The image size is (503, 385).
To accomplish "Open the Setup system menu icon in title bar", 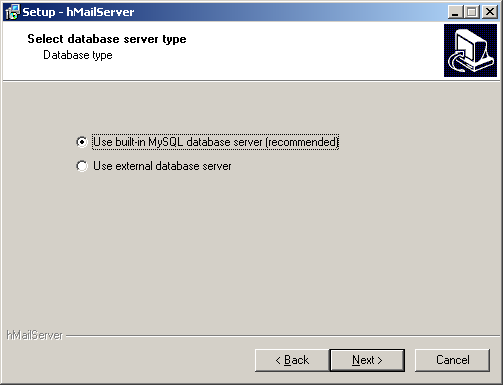I will click(12, 12).
